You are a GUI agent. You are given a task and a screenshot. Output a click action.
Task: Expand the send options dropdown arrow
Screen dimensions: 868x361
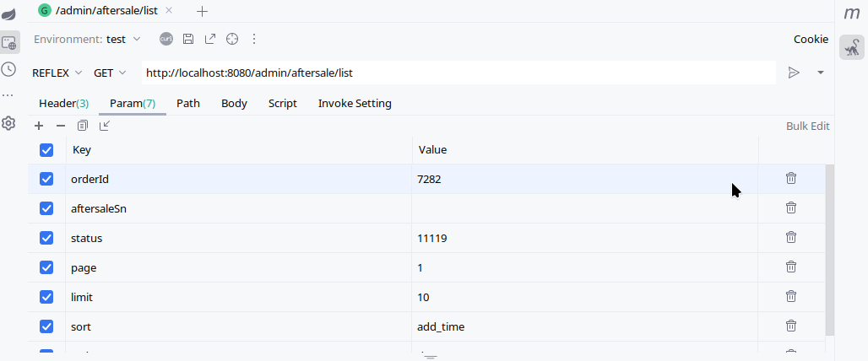coord(820,73)
